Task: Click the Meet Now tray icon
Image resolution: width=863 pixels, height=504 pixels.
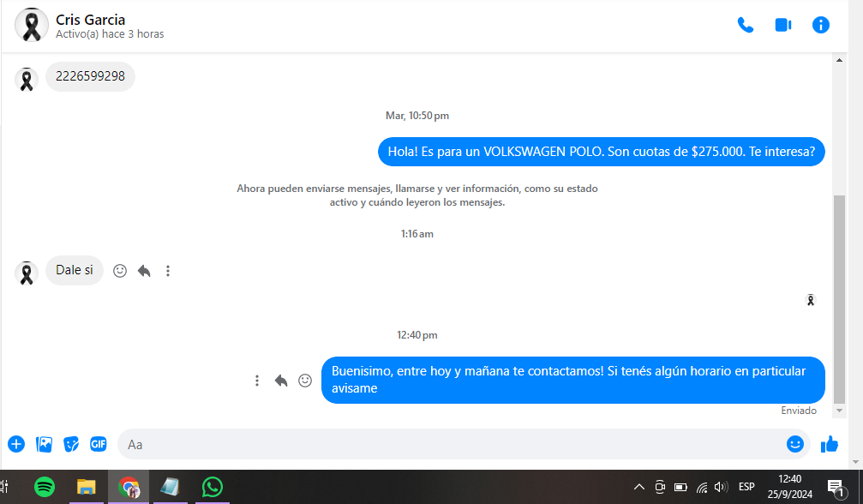Action: [x=660, y=487]
